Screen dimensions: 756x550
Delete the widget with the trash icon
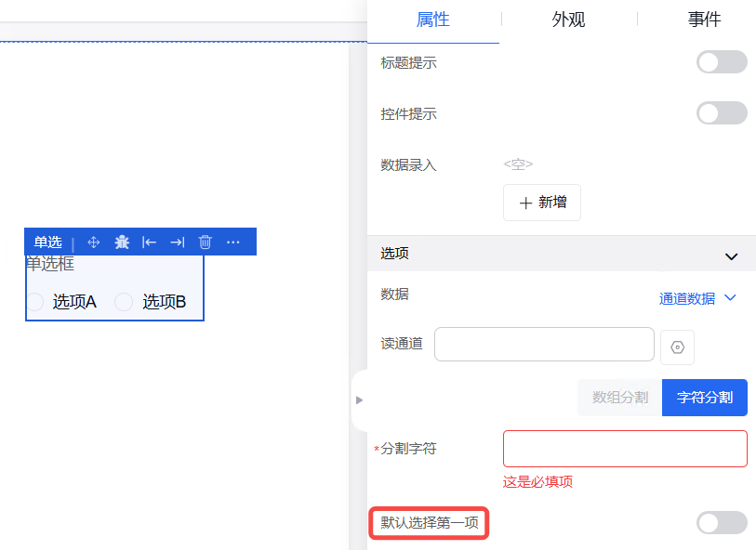206,242
